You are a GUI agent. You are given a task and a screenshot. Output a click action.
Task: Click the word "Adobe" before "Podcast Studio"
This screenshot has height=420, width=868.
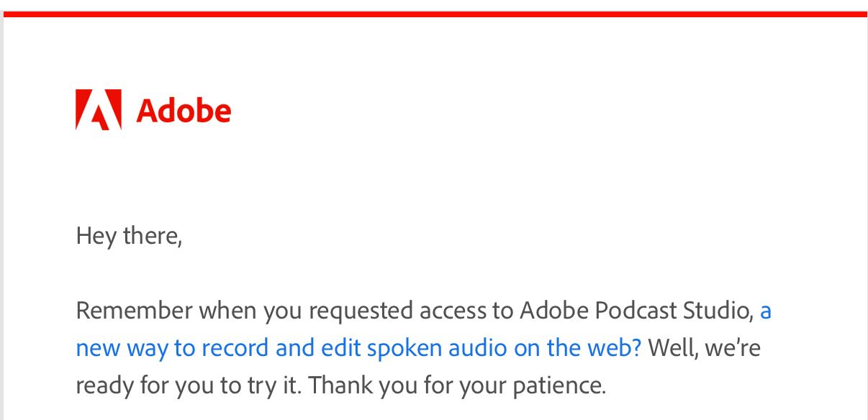pyautogui.click(x=552, y=311)
